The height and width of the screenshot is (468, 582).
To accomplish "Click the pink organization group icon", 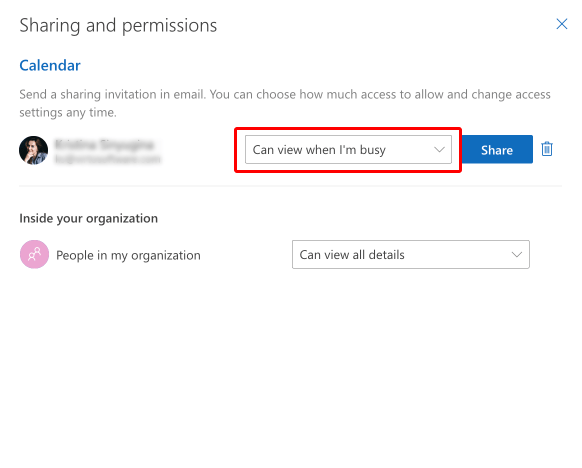I will coord(34,254).
